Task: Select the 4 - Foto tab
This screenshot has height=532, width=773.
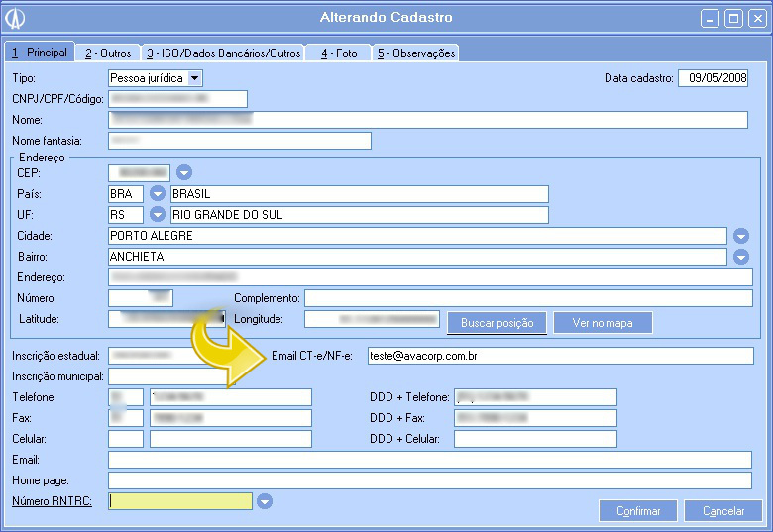Action: [338, 53]
